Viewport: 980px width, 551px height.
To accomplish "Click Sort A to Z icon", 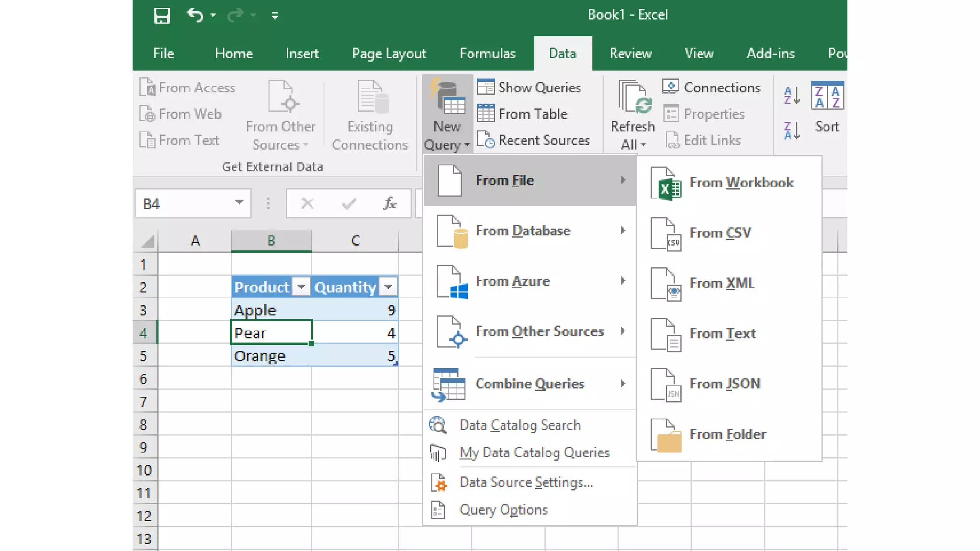I will [x=791, y=95].
